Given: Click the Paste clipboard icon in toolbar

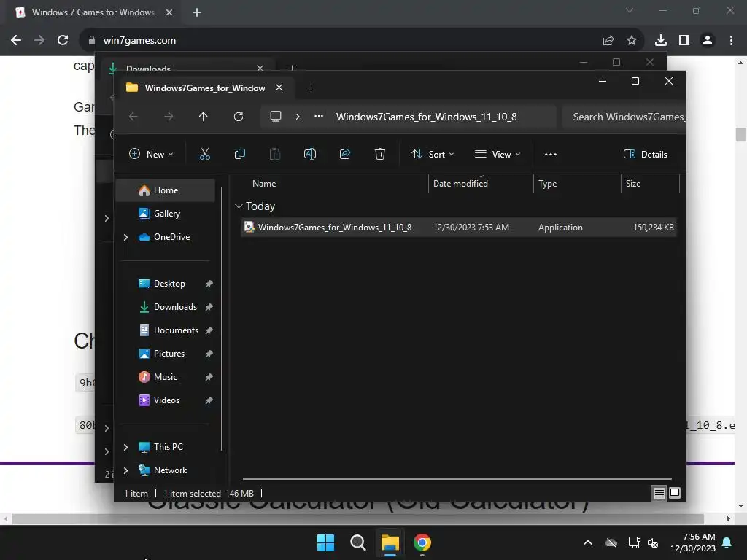Looking at the screenshot, I should point(275,155).
